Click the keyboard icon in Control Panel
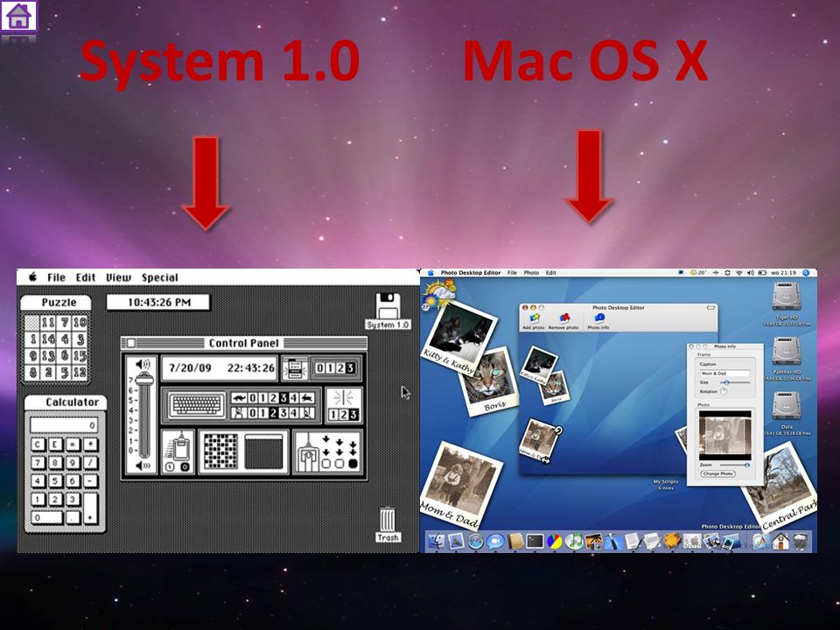Screen dimensions: 840x630 (x=197, y=405)
